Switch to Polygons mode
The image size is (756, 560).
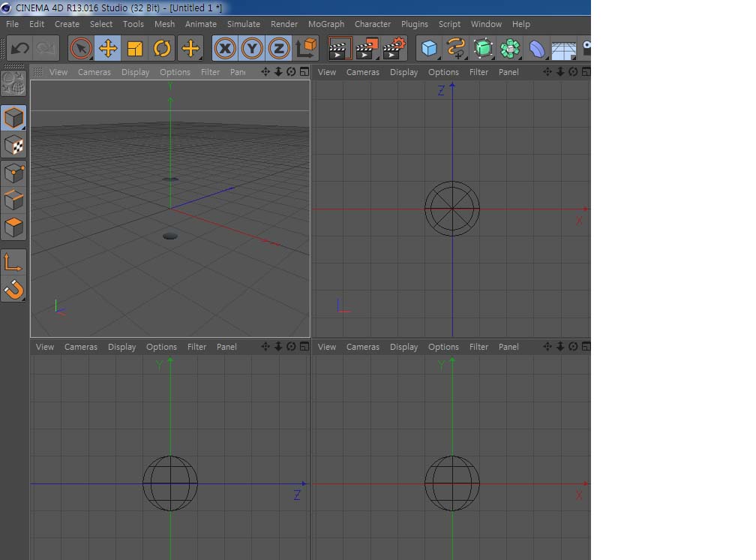(13, 228)
